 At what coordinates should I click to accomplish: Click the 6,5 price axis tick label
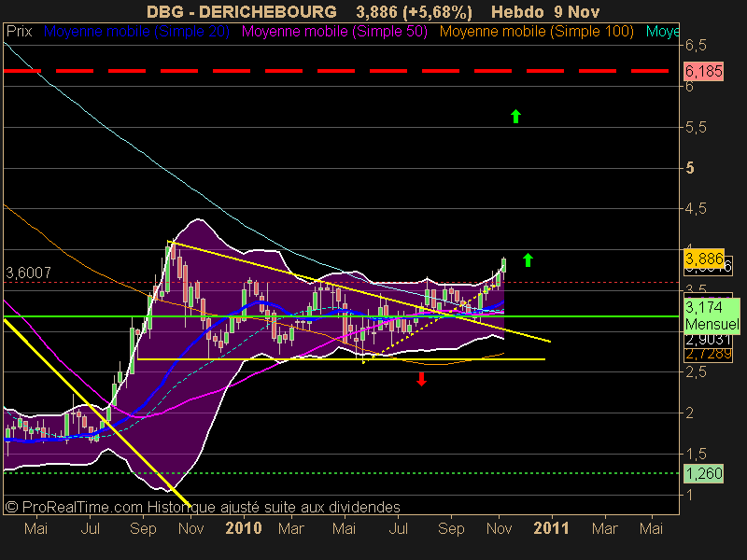coord(696,46)
